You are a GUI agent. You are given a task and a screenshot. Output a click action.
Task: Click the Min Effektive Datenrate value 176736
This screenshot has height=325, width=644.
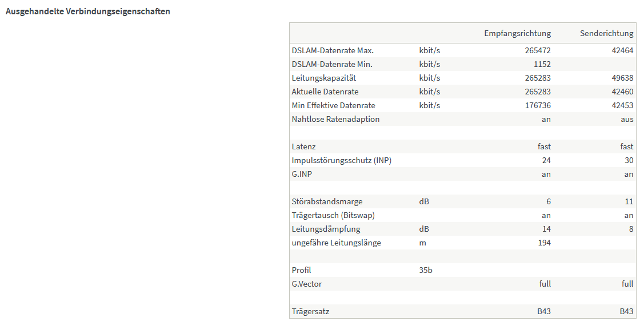pyautogui.click(x=538, y=105)
